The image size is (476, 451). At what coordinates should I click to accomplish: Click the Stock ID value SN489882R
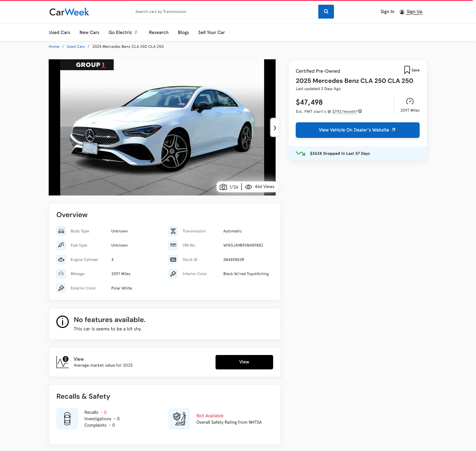[x=234, y=260]
